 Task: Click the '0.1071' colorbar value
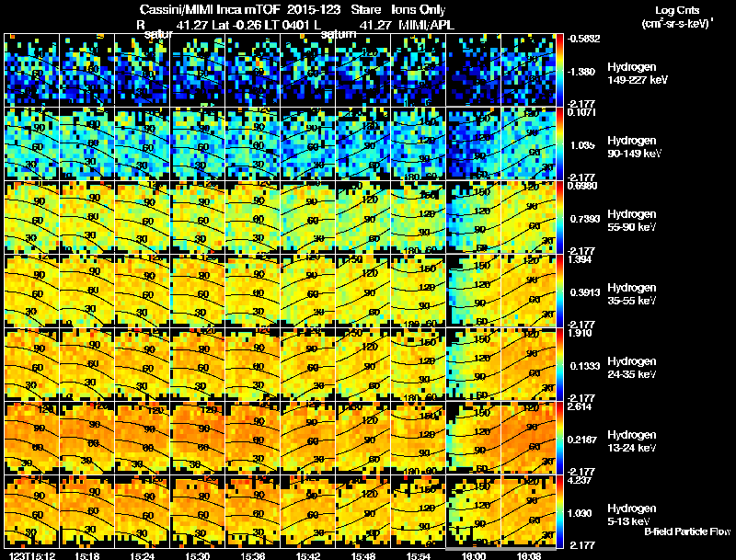click(581, 112)
